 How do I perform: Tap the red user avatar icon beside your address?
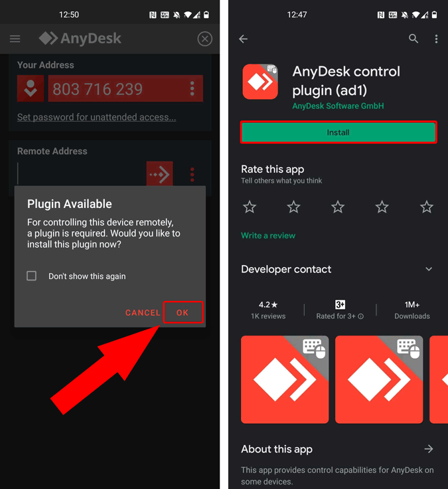tap(31, 88)
